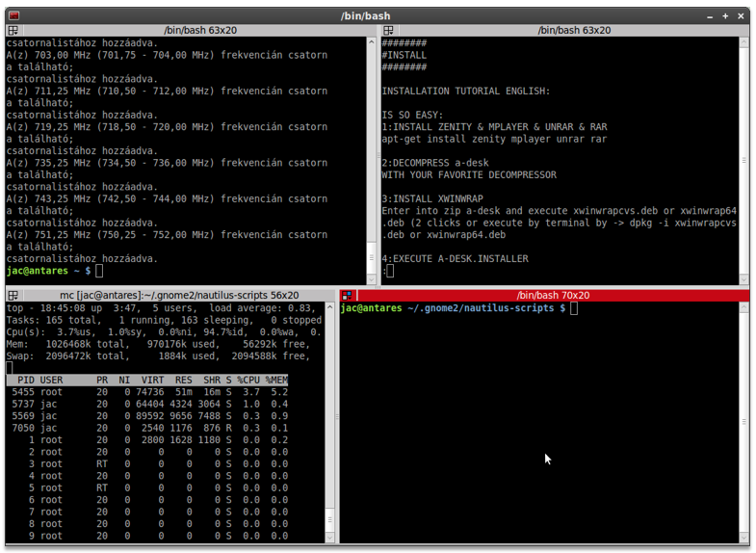Click the 735,25 MHz frequency line

point(167,163)
